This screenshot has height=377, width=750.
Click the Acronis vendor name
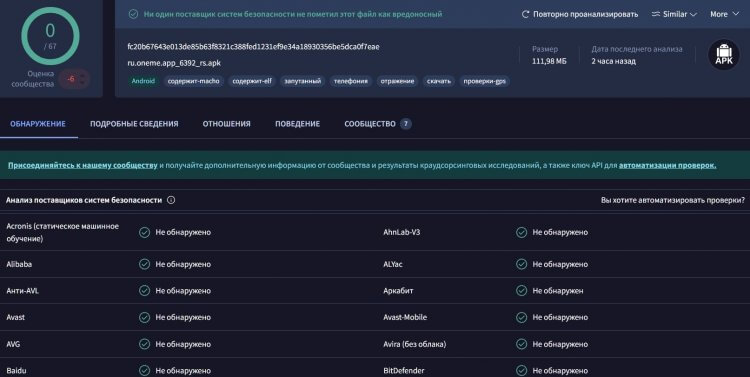(63, 233)
